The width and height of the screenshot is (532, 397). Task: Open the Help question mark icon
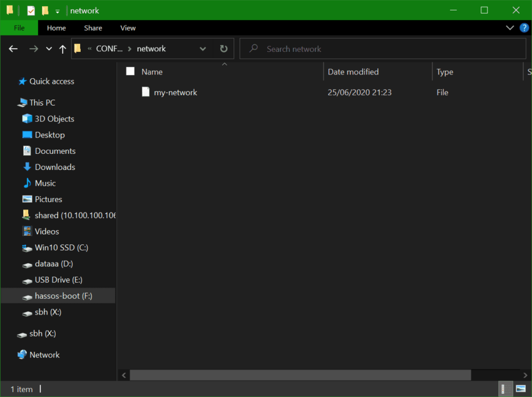coord(524,27)
